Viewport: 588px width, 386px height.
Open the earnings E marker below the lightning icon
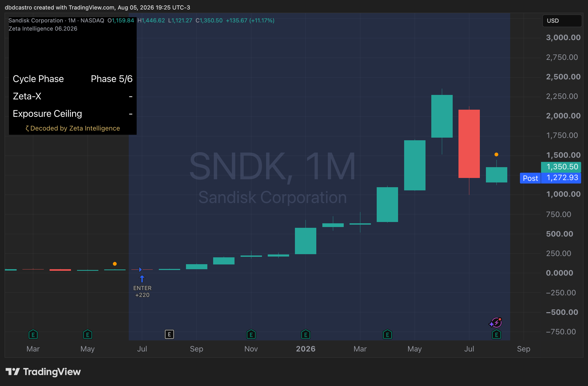[496, 335]
